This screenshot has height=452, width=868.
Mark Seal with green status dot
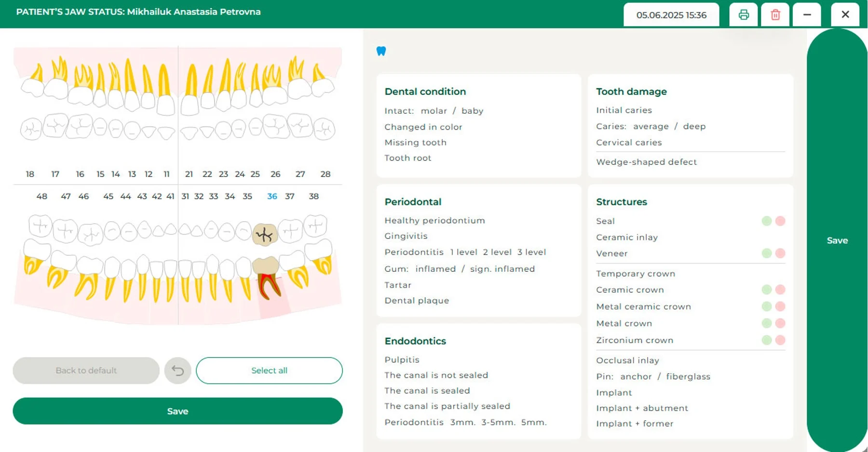click(x=767, y=221)
